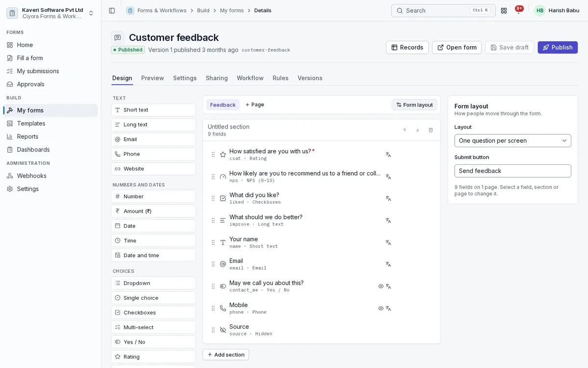Move Untitled section down arrow
The width and height of the screenshot is (588, 368).
[x=418, y=130]
